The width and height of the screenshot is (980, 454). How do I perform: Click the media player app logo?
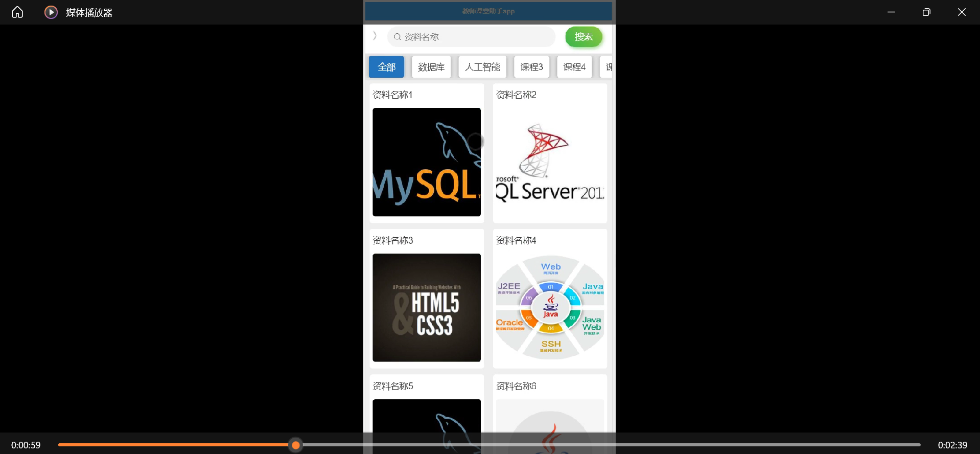(x=51, y=12)
